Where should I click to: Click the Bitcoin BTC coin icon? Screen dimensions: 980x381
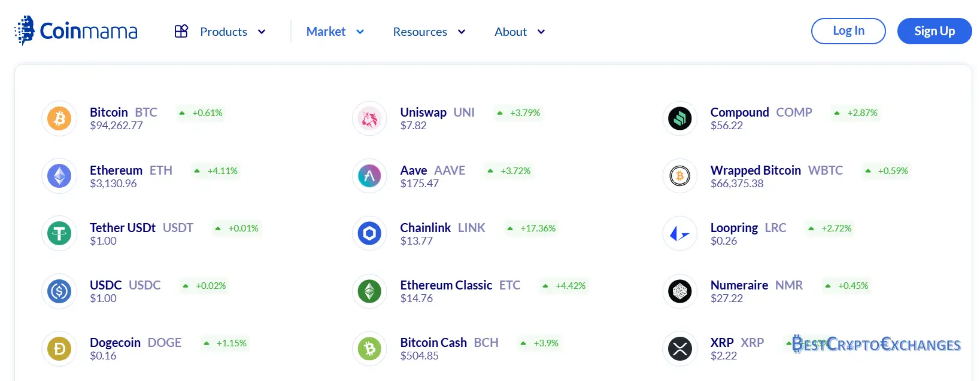pyautogui.click(x=59, y=118)
